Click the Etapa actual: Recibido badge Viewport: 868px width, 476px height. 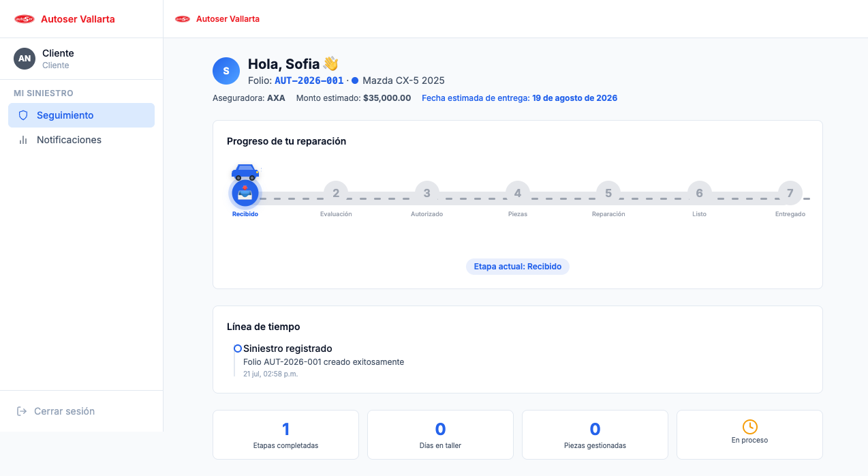tap(518, 267)
